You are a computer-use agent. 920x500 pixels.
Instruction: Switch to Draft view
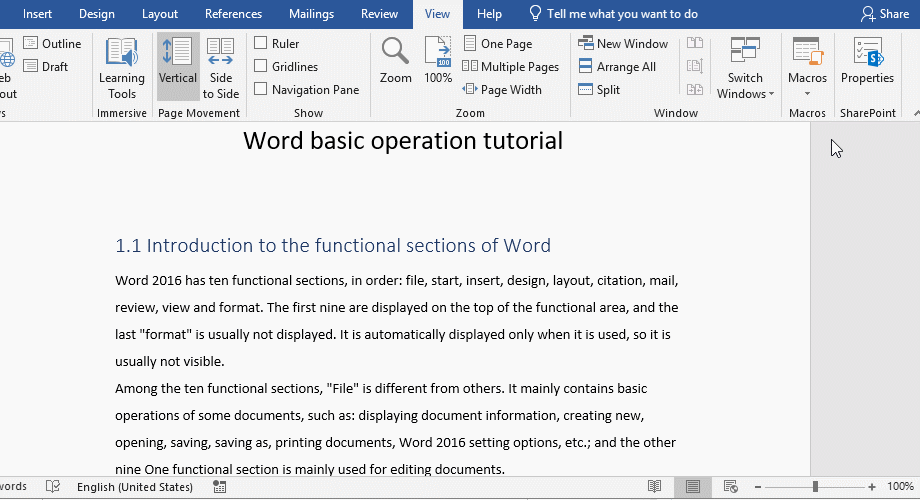click(x=46, y=66)
